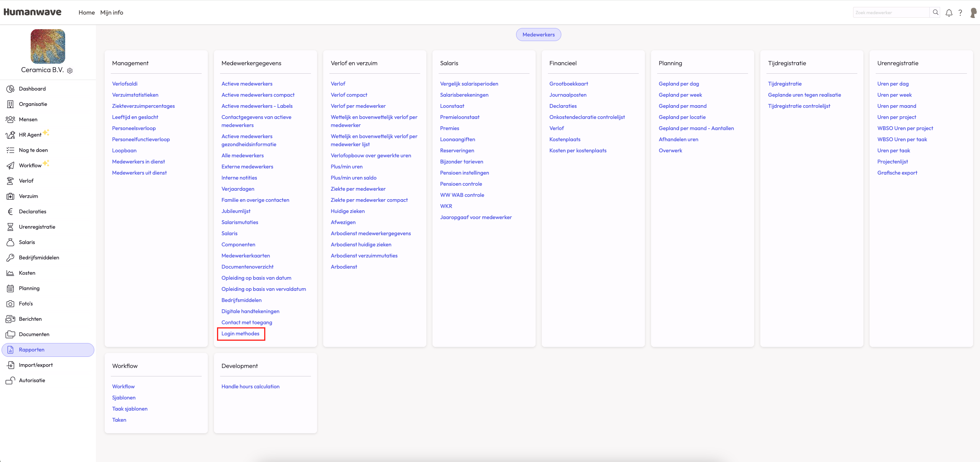Open Declaraties in the sidebar
This screenshot has width=980, height=462.
click(x=33, y=211)
